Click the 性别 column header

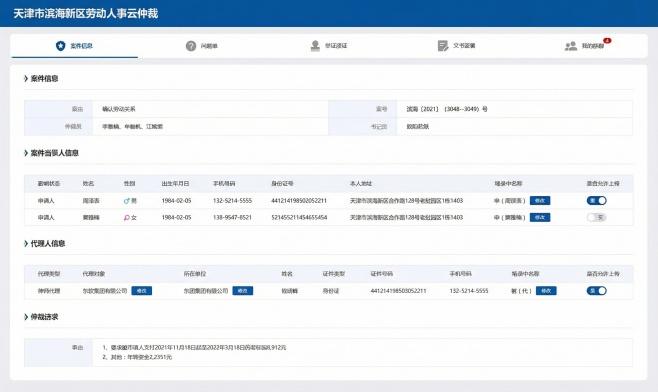[x=129, y=183]
